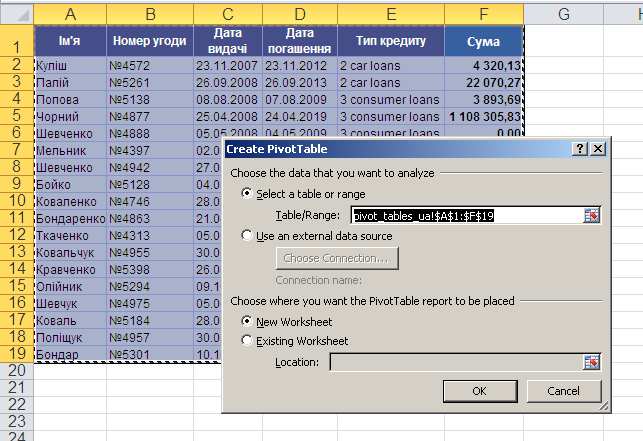Select the 'New Worksheet' radio button
This screenshot has width=643, height=441.
click(248, 322)
